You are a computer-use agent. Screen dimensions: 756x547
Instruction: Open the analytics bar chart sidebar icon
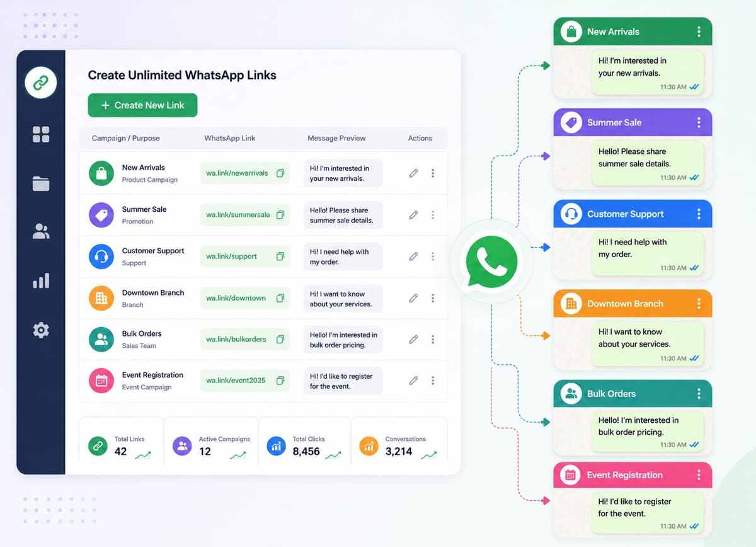pyautogui.click(x=41, y=280)
